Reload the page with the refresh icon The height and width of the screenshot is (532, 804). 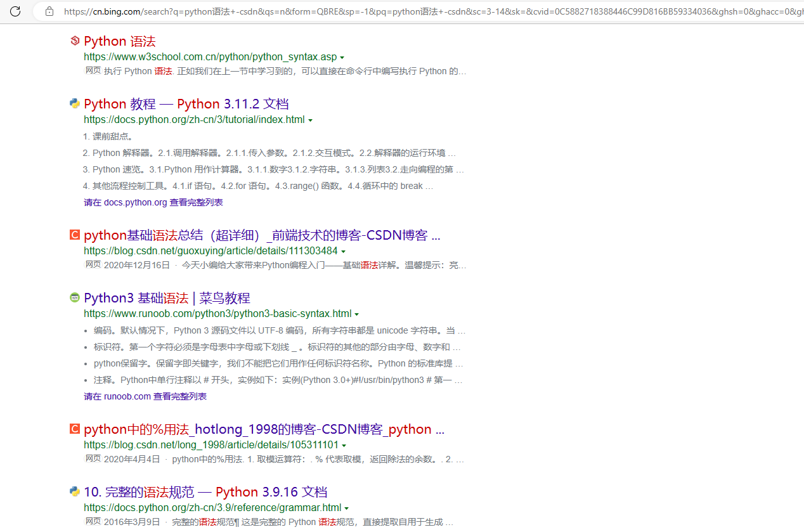coord(15,11)
